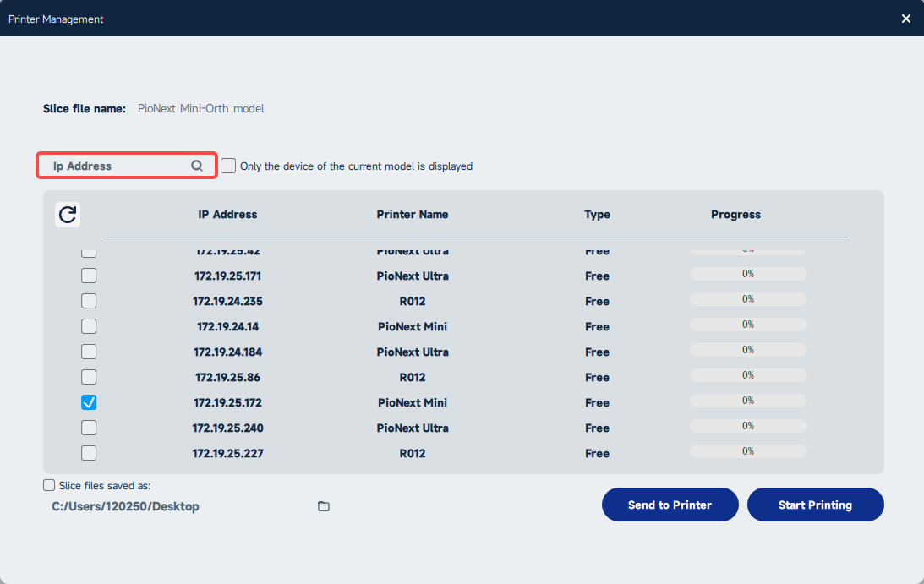Click the Printer Name column header
The image size is (924, 584).
pos(413,215)
